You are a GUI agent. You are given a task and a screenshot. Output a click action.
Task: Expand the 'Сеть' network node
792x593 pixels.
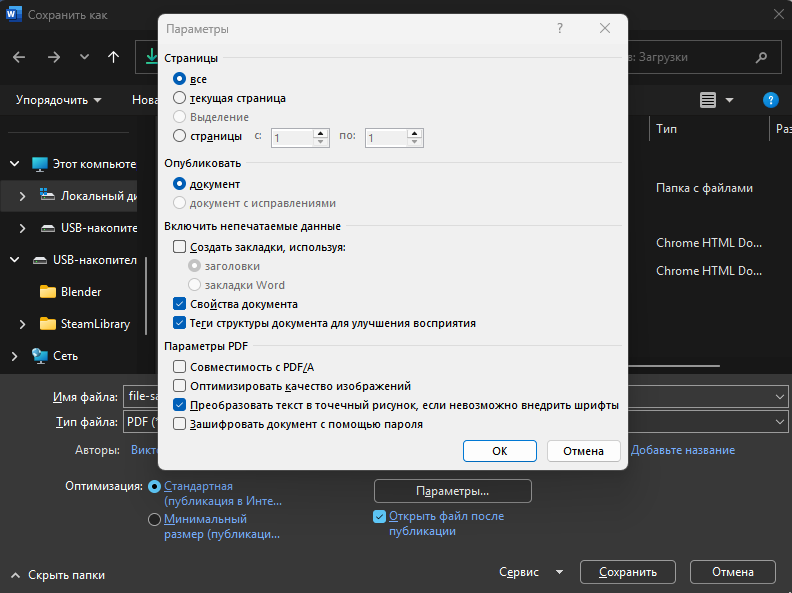click(15, 356)
